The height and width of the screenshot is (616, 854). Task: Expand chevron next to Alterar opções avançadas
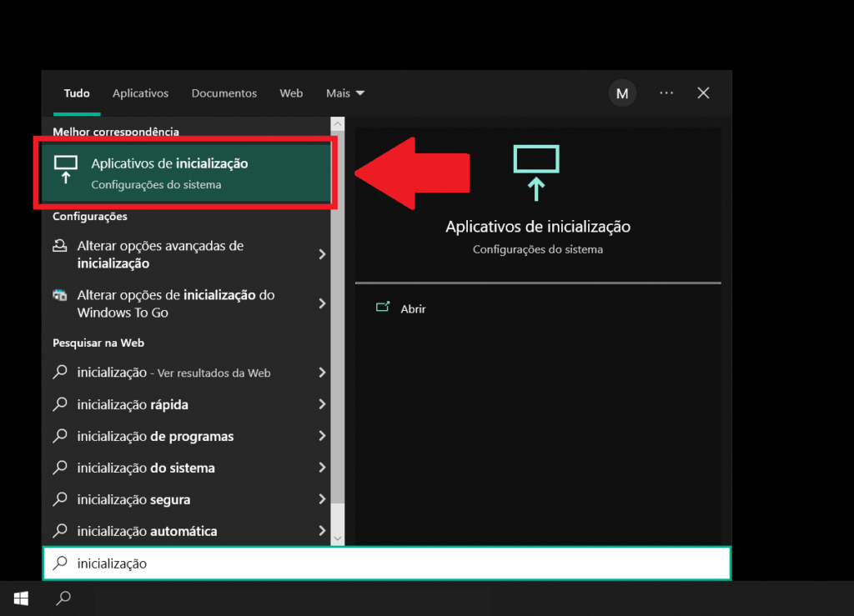pyautogui.click(x=322, y=254)
